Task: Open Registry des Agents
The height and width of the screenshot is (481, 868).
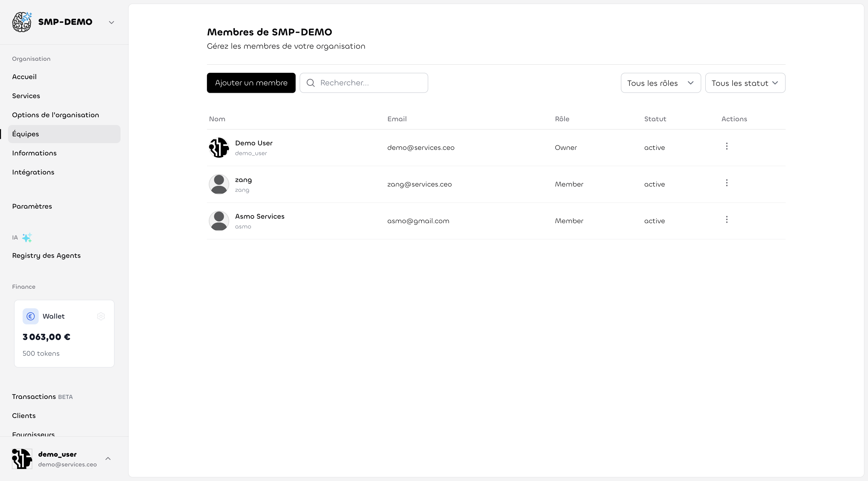Action: tap(46, 256)
